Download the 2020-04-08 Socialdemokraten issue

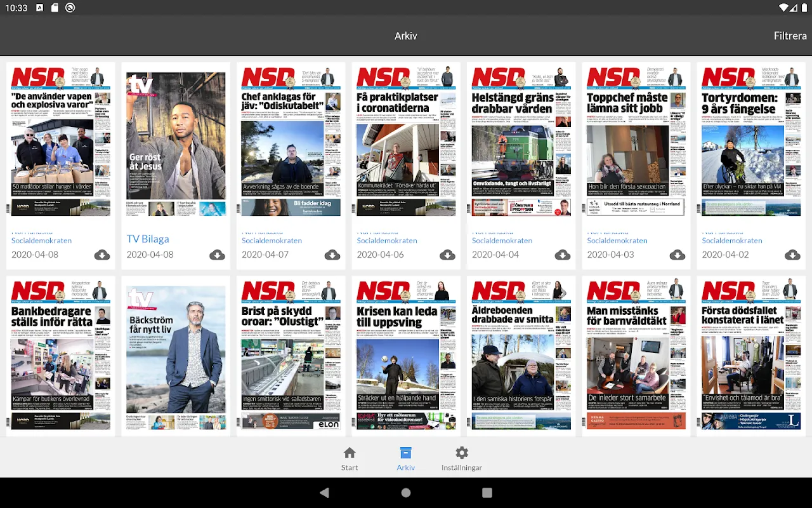(x=102, y=255)
